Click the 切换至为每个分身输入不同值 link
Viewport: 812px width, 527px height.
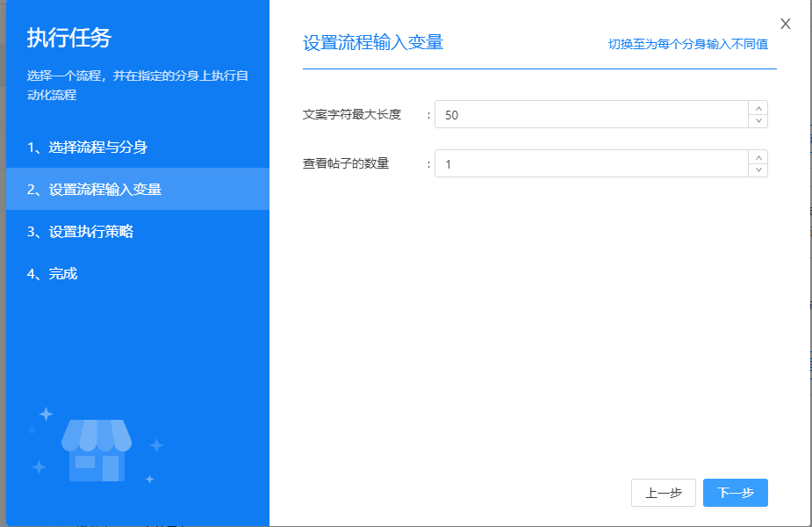coord(687,44)
